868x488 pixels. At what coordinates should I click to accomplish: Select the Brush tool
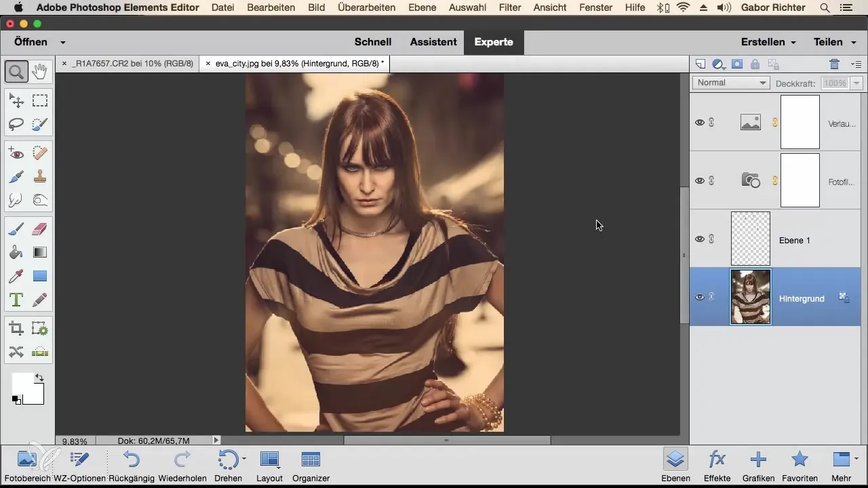[16, 229]
